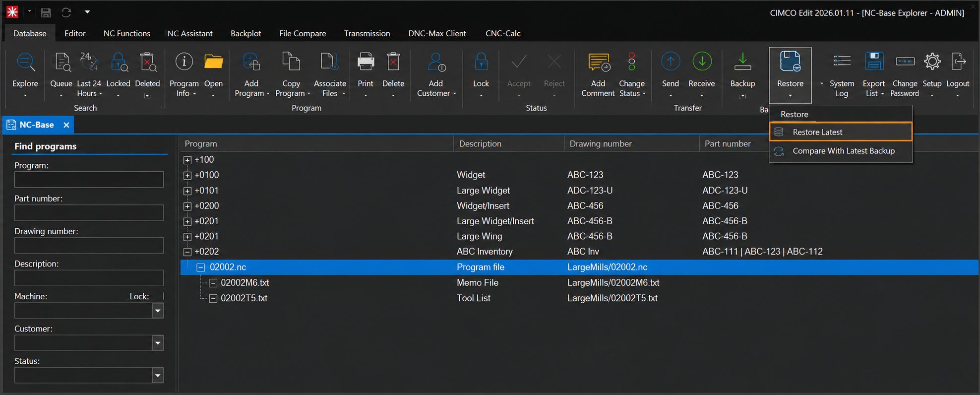Click the 'ADC-123-U' drawing number cell
Screen dimensions: 980x395
(x=590, y=191)
